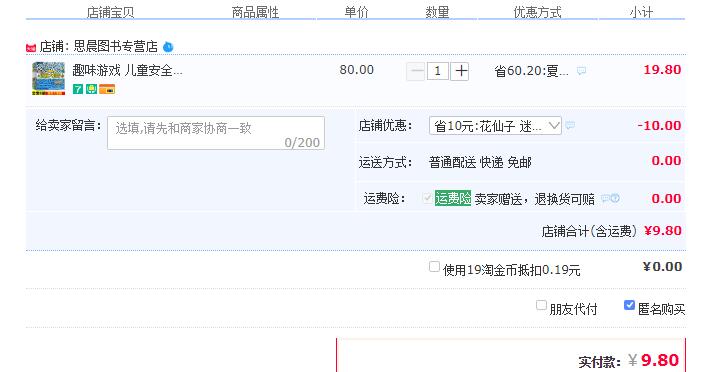This screenshot has width=717, height=372.
Task: Open the 店铺优惠 省10元 dropdown
Action: click(495, 126)
